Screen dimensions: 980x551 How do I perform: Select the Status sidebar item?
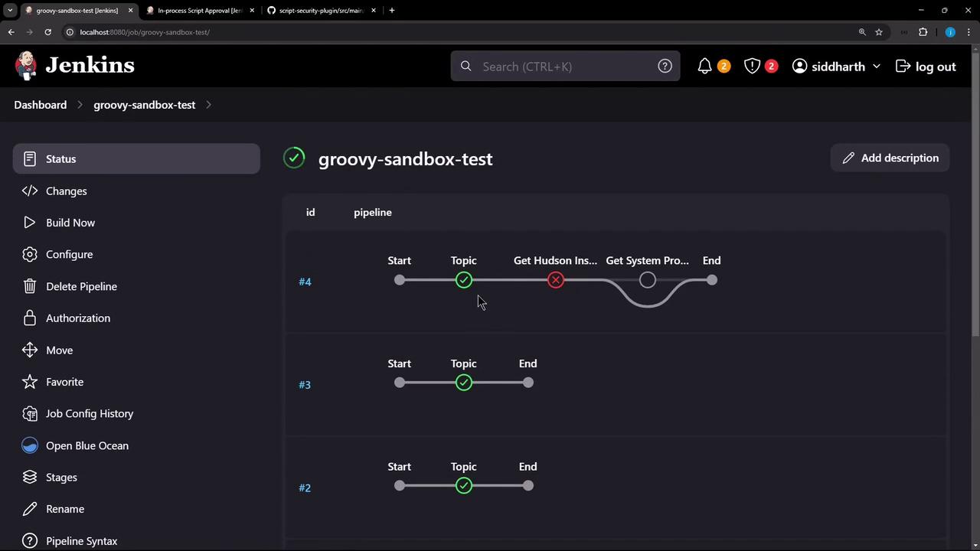click(136, 159)
